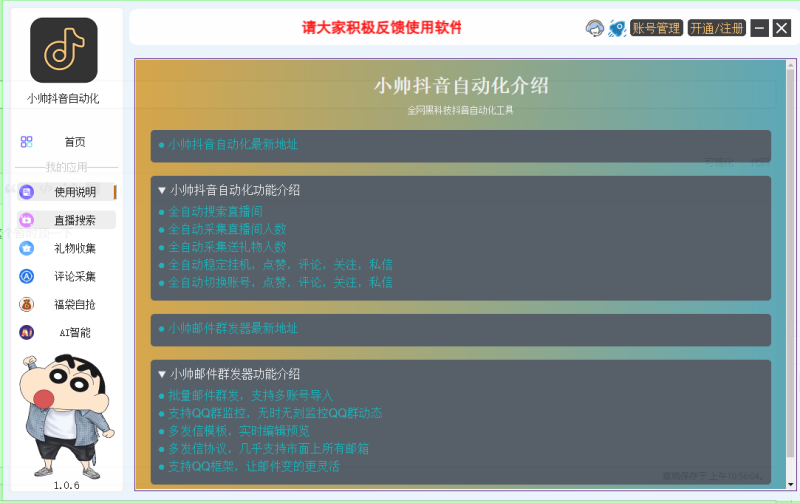Click the red 请大家积极反馈使用软件 notice
Image resolution: width=800 pixels, height=503 pixels.
click(x=382, y=28)
